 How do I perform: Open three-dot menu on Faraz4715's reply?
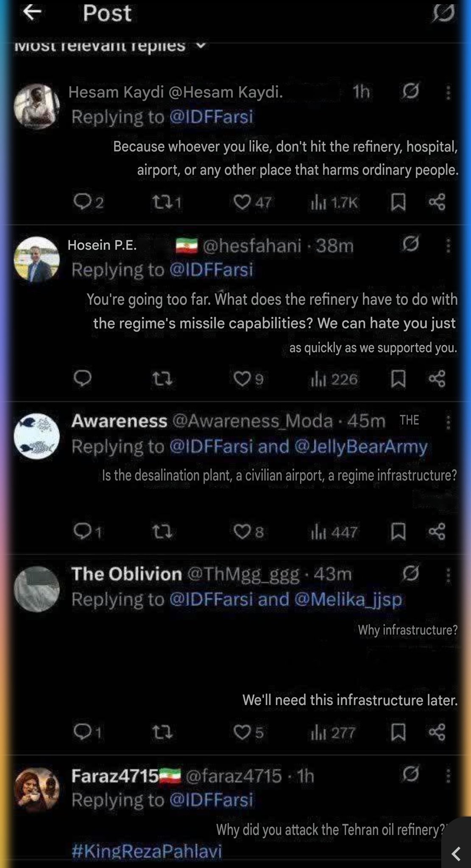(x=448, y=776)
